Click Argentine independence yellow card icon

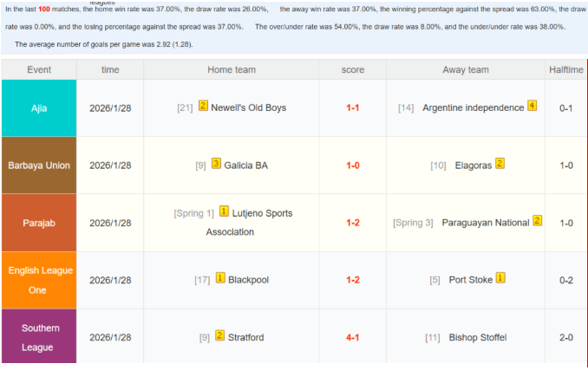coord(532,107)
